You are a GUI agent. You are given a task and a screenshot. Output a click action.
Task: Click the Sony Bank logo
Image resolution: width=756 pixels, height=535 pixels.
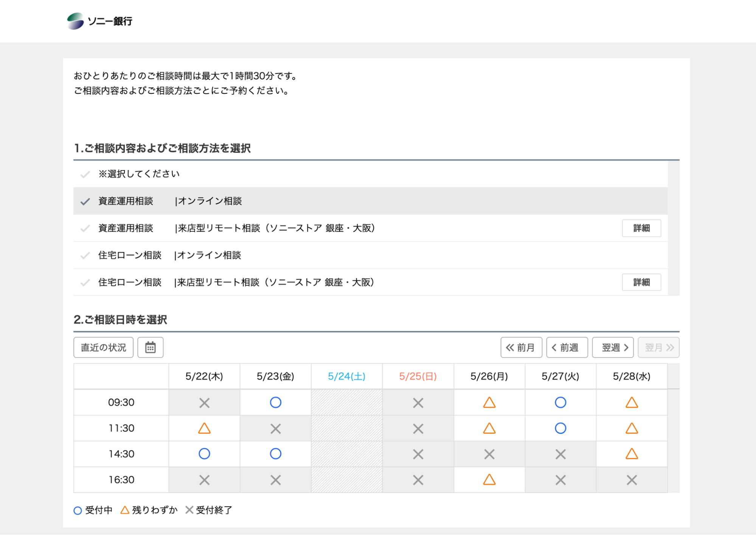(x=99, y=21)
